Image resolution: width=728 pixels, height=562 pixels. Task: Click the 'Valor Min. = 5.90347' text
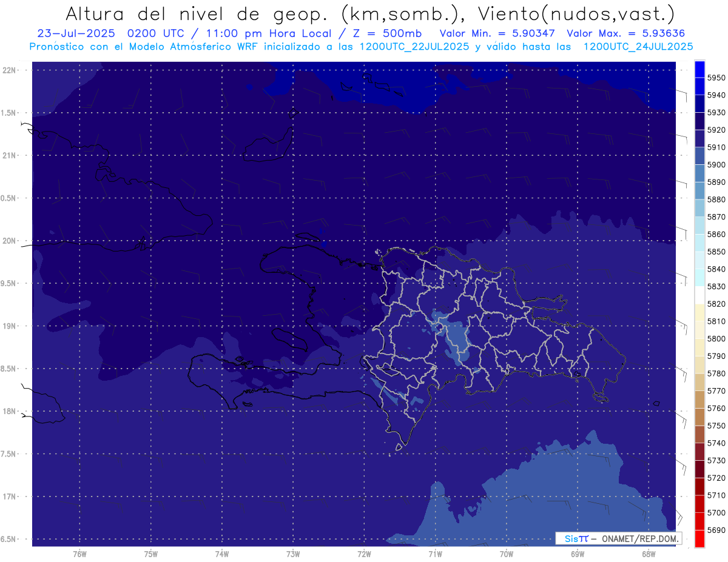click(x=497, y=34)
